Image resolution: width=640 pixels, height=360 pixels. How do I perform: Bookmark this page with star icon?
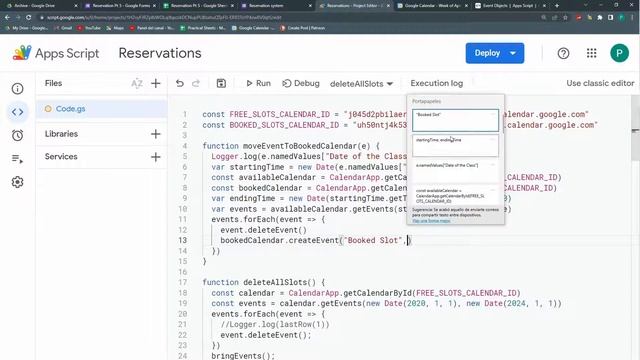565,18
